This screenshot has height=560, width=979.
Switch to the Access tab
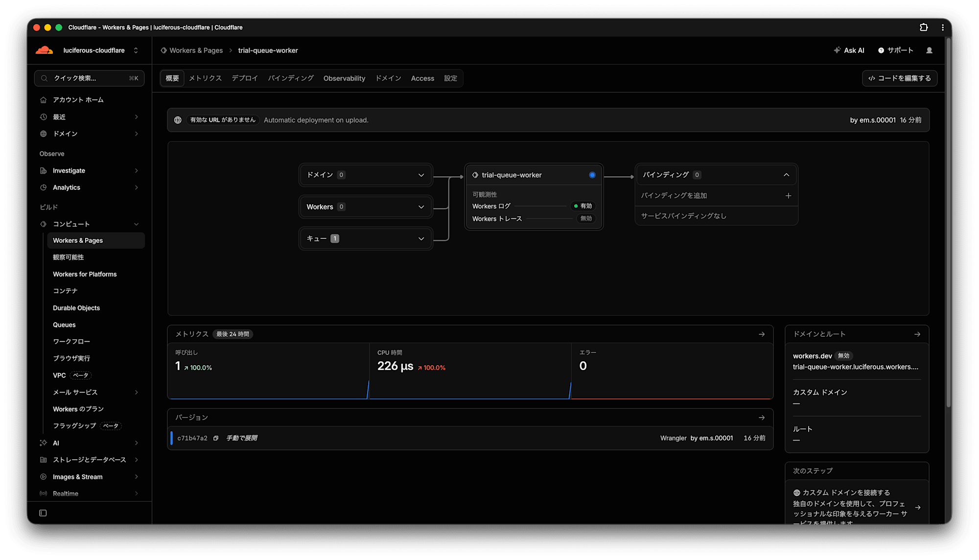422,78
